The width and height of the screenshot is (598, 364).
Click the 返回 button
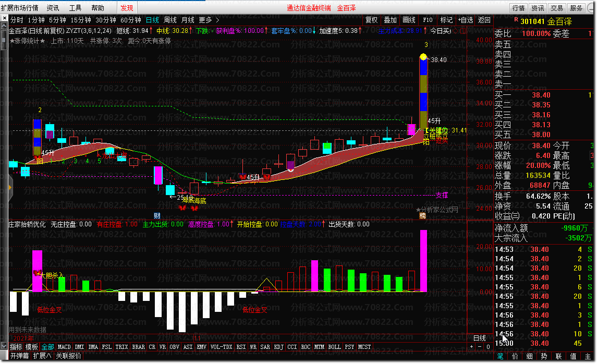[x=484, y=20]
